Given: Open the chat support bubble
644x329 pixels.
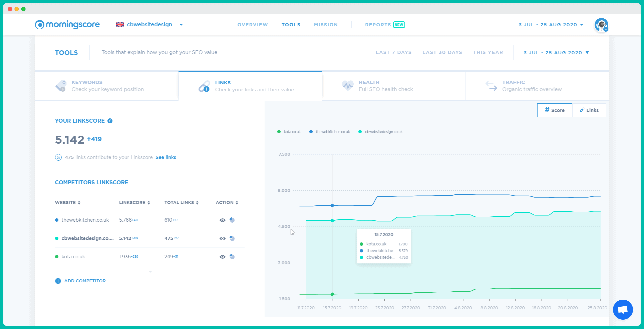Looking at the screenshot, I should pos(623,310).
